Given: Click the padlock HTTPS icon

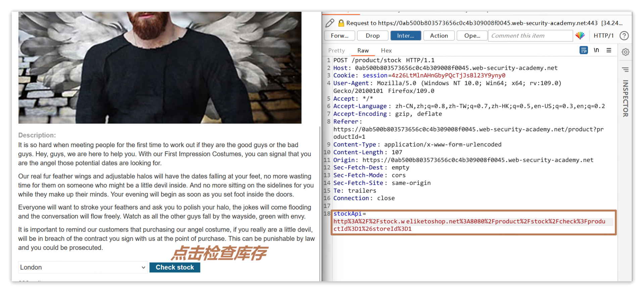Looking at the screenshot, I should [341, 23].
